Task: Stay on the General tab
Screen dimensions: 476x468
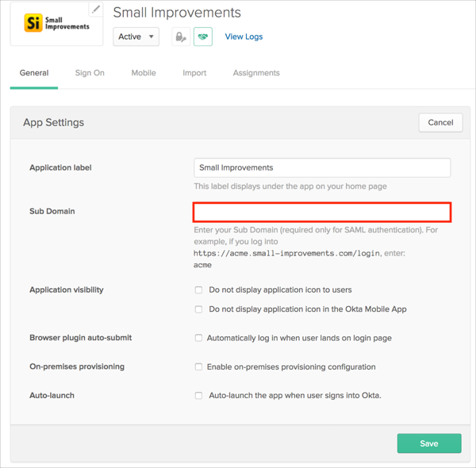Action: (34, 73)
